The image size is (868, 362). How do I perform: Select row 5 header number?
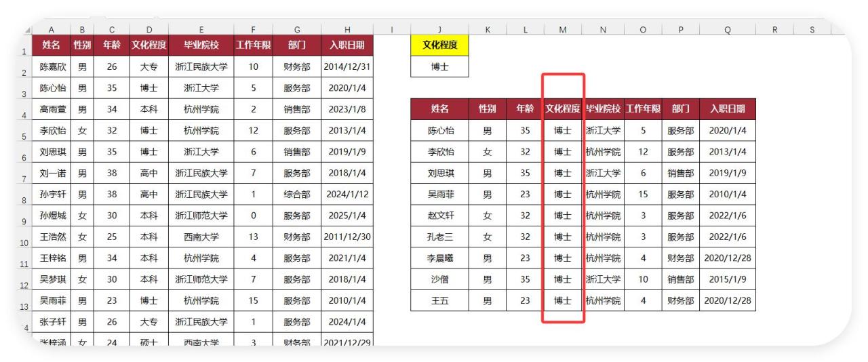(x=24, y=136)
